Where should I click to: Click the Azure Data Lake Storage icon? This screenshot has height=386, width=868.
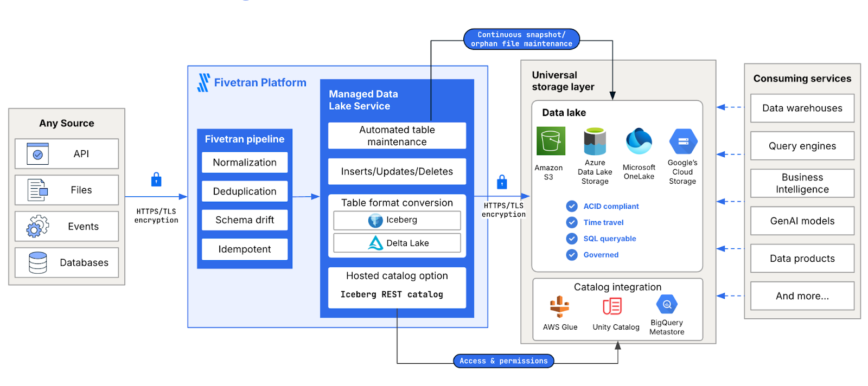point(595,141)
